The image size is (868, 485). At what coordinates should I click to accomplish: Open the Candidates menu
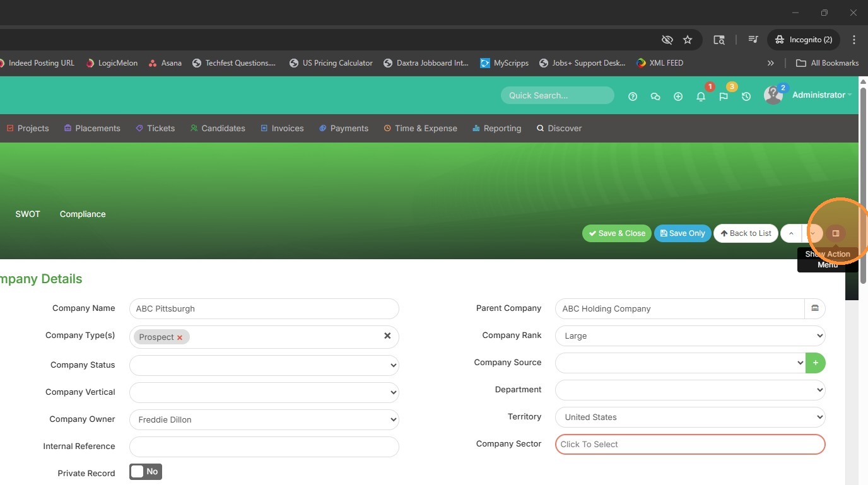(218, 128)
